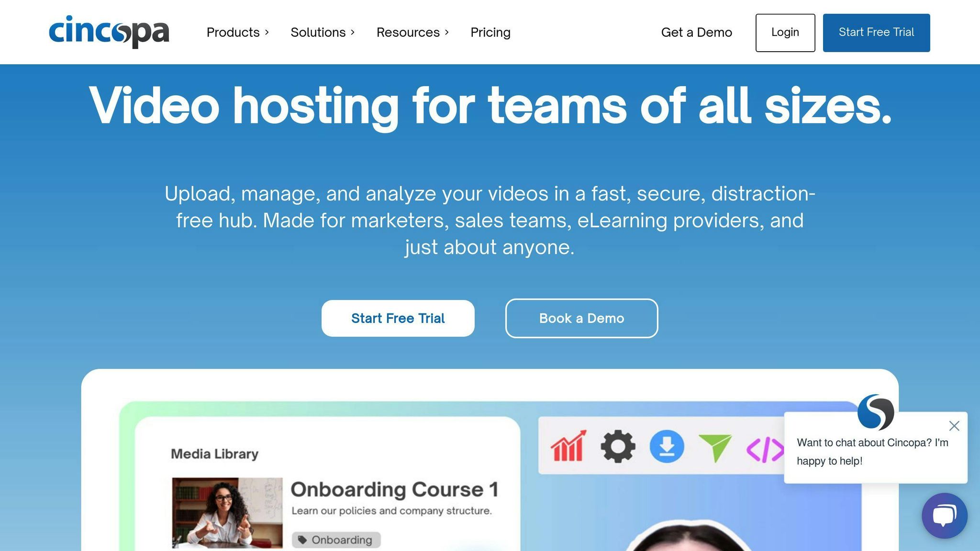Click the Cincopa logo

tap(109, 32)
